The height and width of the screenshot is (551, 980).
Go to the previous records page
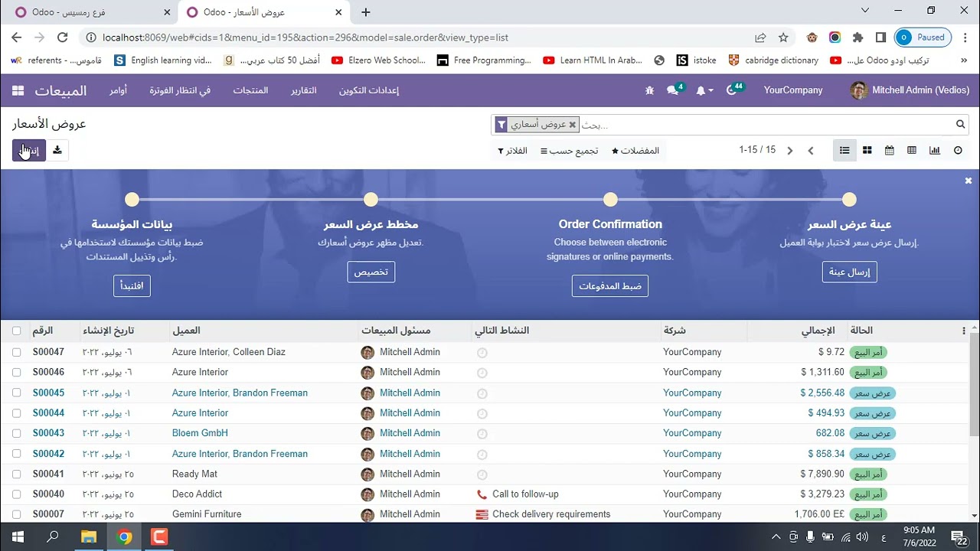point(811,150)
